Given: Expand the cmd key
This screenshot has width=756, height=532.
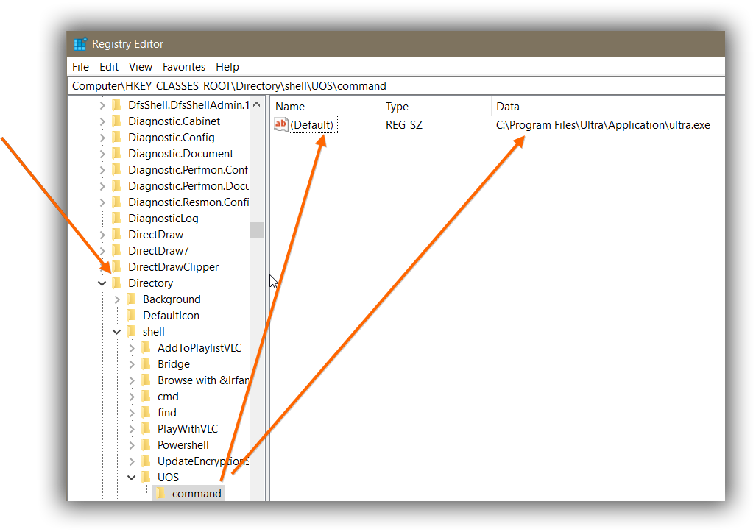Looking at the screenshot, I should tap(132, 397).
